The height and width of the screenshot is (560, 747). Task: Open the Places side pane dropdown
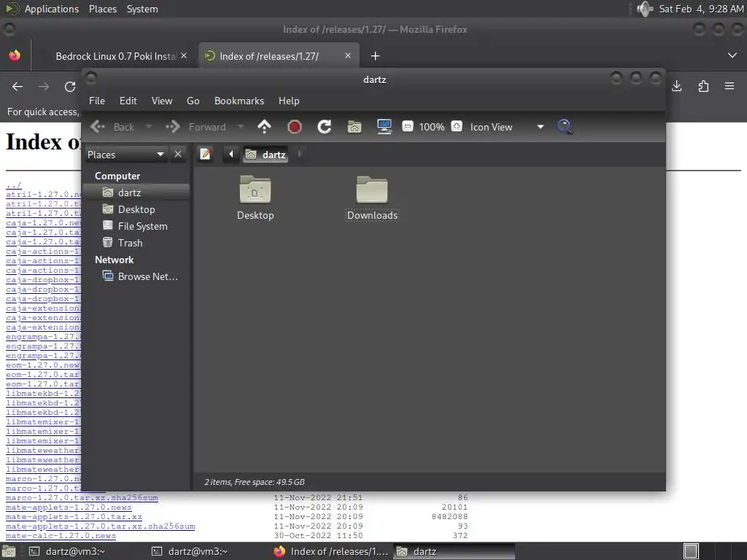[x=125, y=155]
